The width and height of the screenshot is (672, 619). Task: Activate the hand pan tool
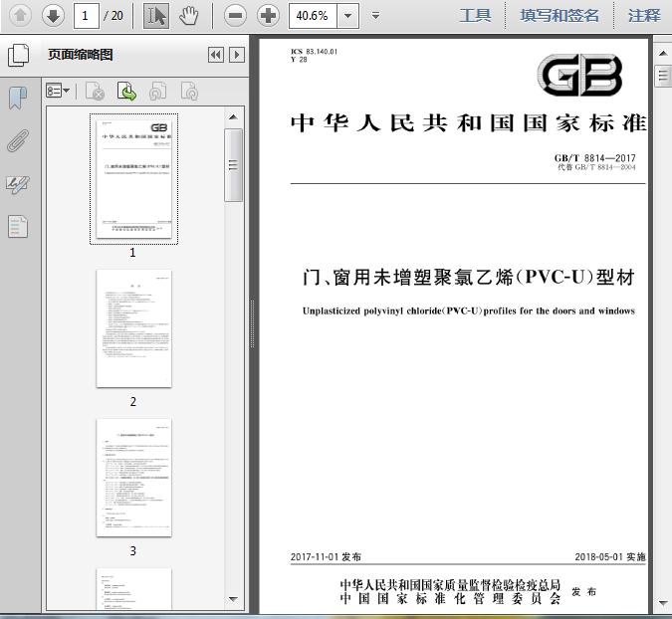[x=188, y=16]
